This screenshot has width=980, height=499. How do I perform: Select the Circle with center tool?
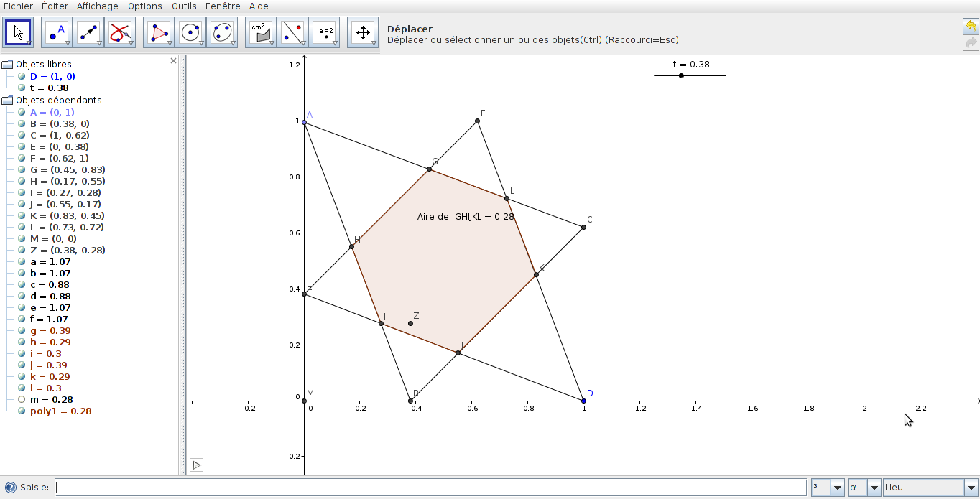(190, 32)
